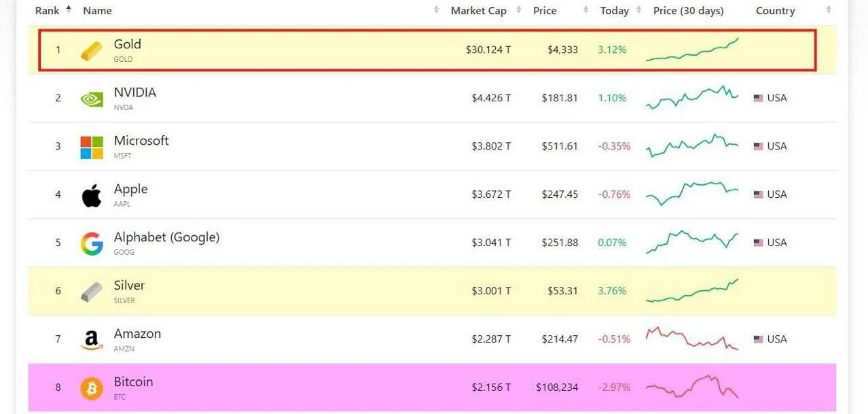Sort table by Name header
868x414 pixels.
point(98,11)
